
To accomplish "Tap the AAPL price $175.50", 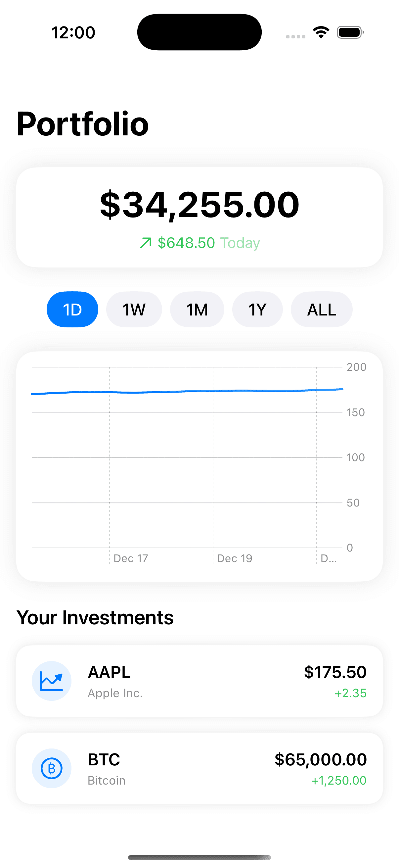I will (335, 672).
